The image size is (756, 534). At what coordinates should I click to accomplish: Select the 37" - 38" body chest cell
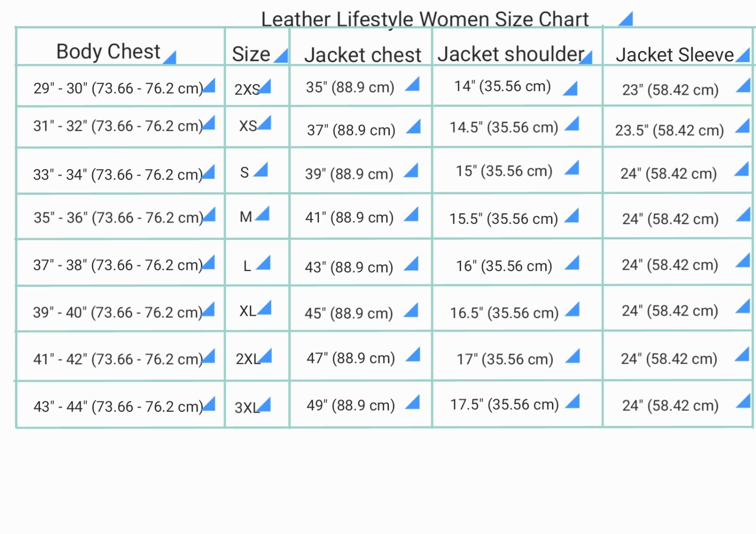[x=118, y=265]
